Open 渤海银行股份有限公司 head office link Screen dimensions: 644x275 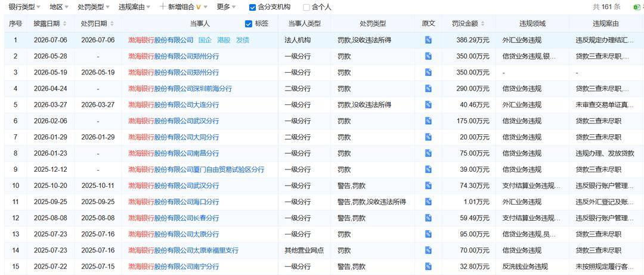coord(160,41)
